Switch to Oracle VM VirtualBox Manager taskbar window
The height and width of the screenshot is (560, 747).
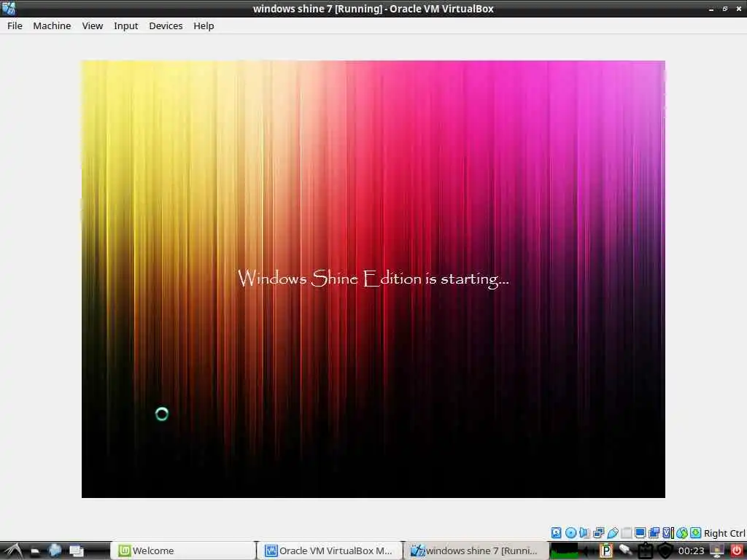tap(330, 551)
